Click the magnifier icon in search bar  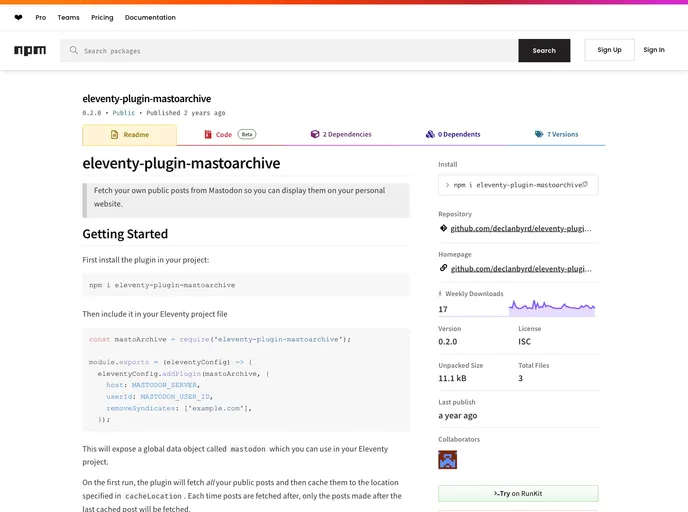(74, 50)
